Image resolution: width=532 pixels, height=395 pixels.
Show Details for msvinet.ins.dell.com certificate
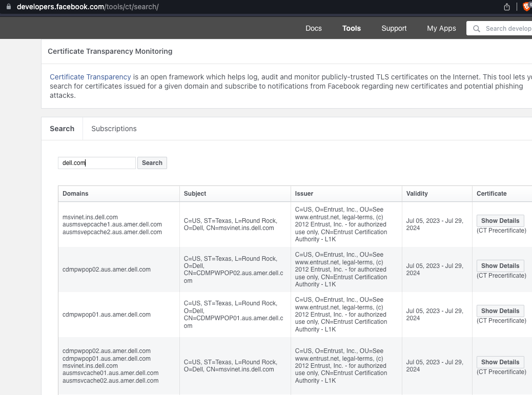coord(500,220)
